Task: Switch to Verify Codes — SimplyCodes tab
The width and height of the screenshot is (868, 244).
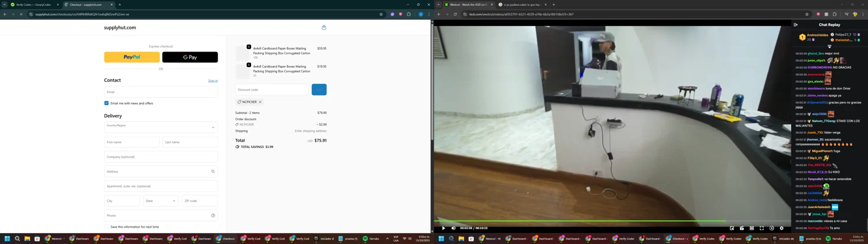Action: tap(34, 5)
